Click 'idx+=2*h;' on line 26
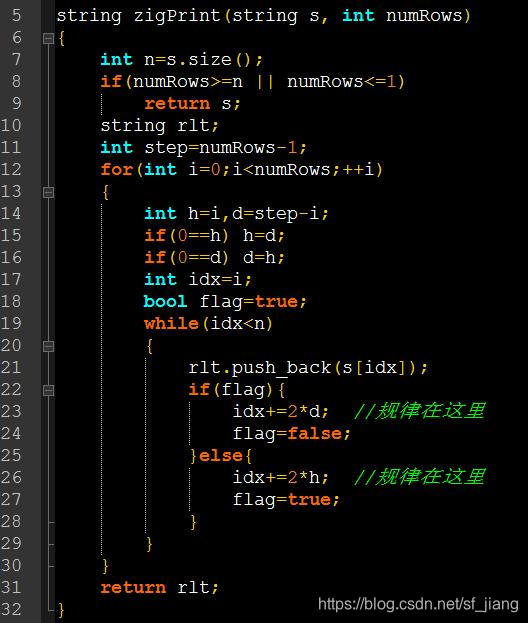528x623 pixels. pos(280,478)
